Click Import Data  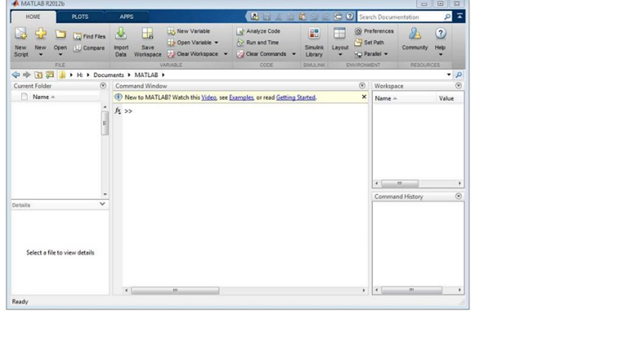[x=121, y=42]
